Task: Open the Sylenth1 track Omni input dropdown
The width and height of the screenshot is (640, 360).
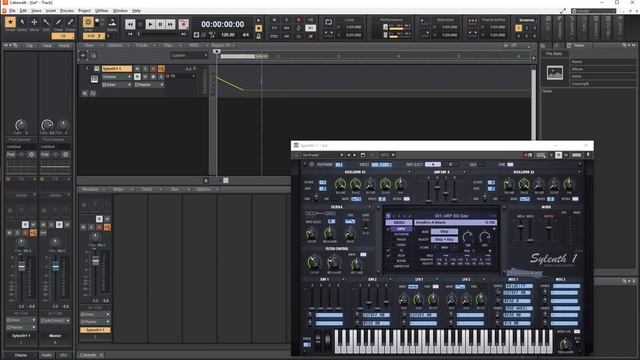Action: pyautogui.click(x=117, y=84)
